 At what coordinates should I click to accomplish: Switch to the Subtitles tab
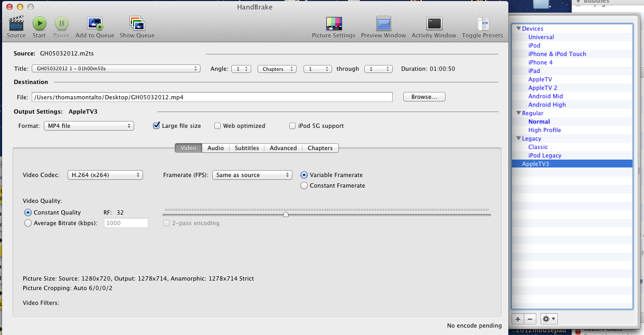(247, 148)
